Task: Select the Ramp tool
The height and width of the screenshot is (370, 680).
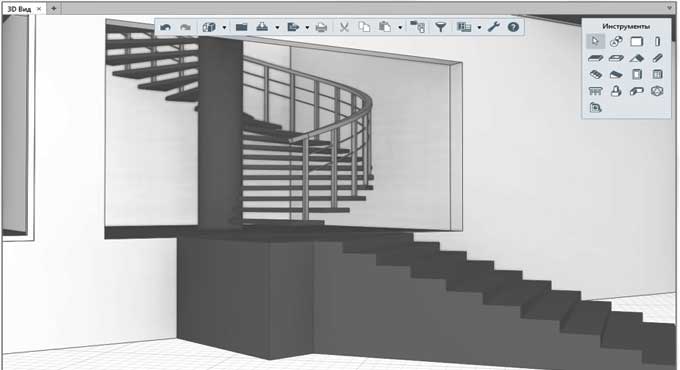Action: 616,75
